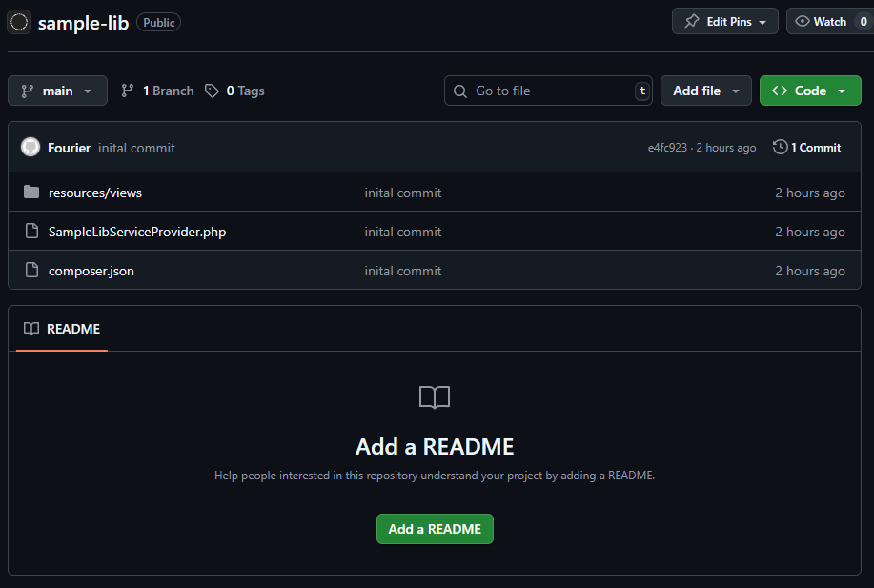Click the README book icon in tab

(x=31, y=329)
